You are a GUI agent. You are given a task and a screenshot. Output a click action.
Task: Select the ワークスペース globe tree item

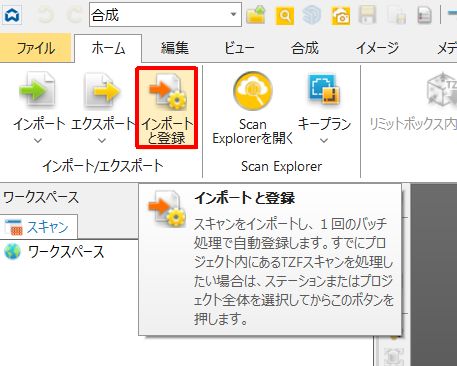(x=54, y=252)
